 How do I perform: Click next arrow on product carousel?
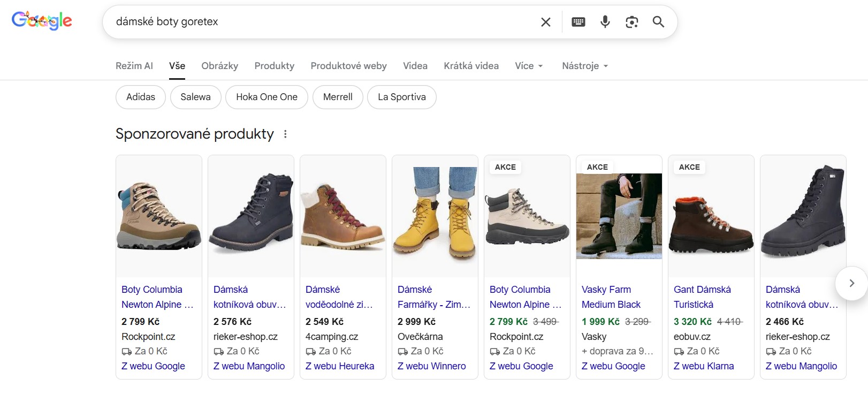[851, 283]
